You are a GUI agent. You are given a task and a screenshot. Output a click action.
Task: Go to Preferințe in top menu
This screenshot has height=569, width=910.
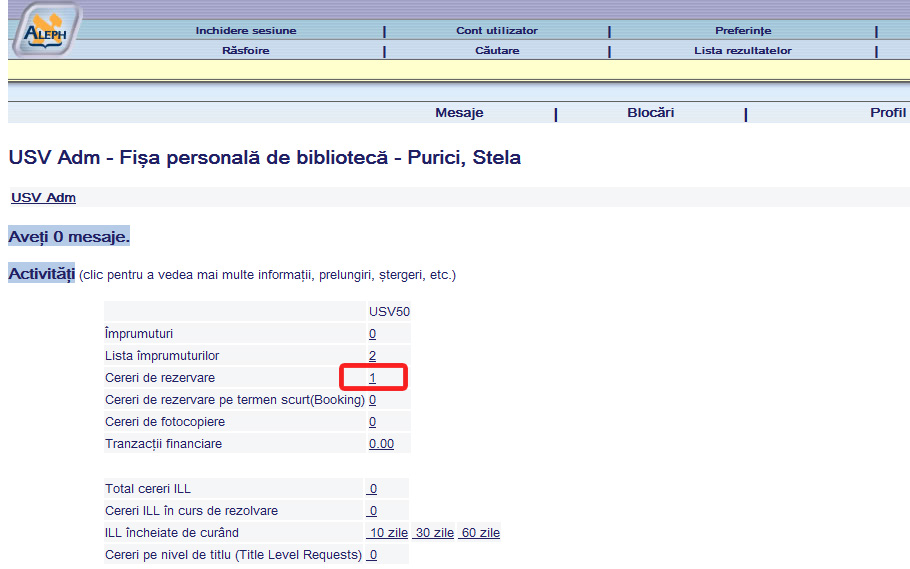coord(743,31)
